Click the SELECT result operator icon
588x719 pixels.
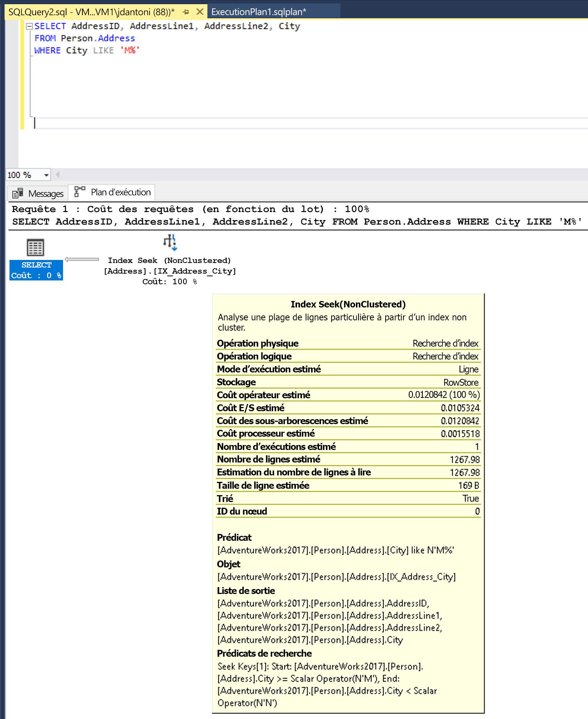[x=35, y=247]
